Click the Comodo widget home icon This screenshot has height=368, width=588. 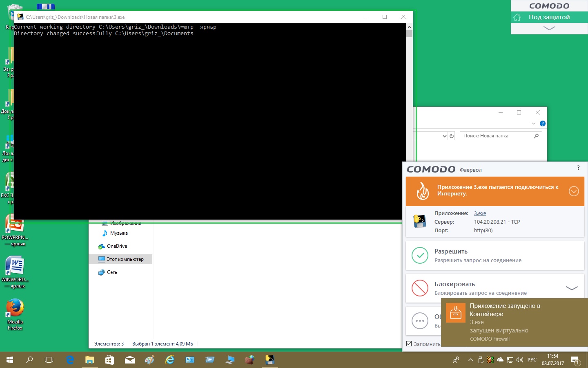click(x=517, y=17)
